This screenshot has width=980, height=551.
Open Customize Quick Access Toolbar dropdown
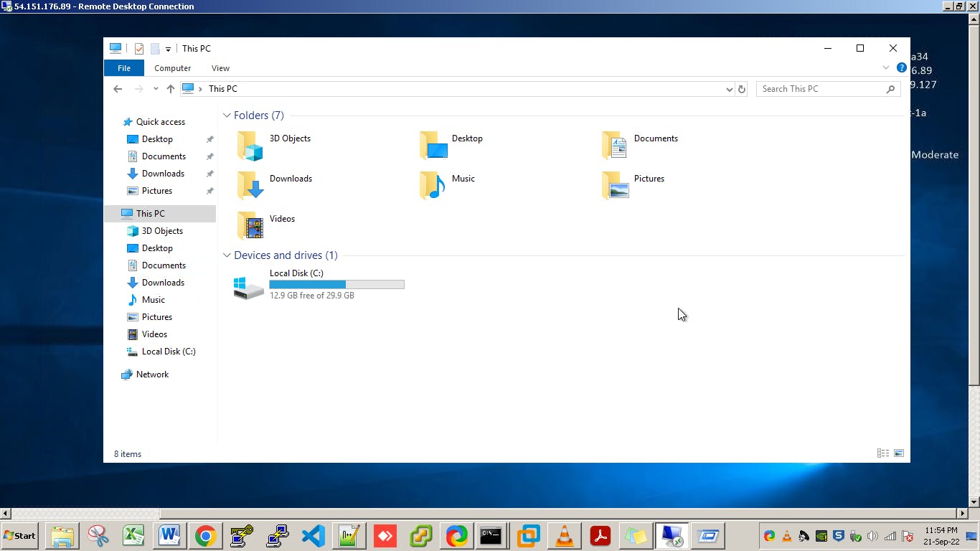[x=168, y=49]
